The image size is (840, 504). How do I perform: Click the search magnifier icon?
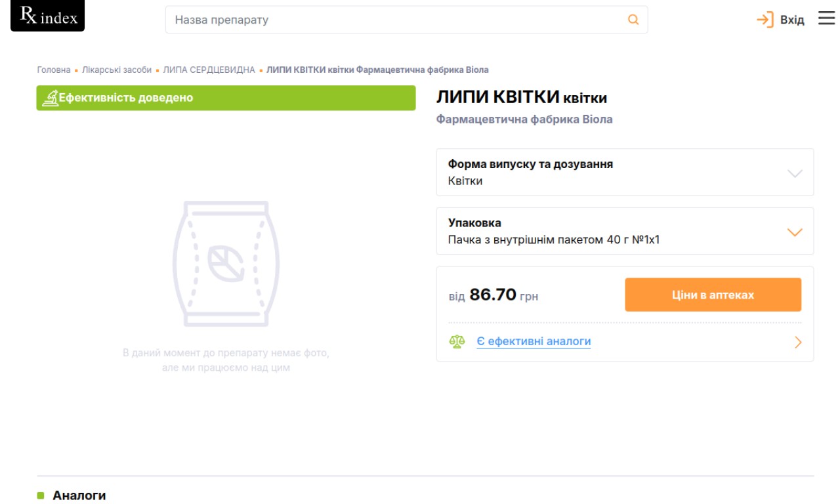(633, 20)
